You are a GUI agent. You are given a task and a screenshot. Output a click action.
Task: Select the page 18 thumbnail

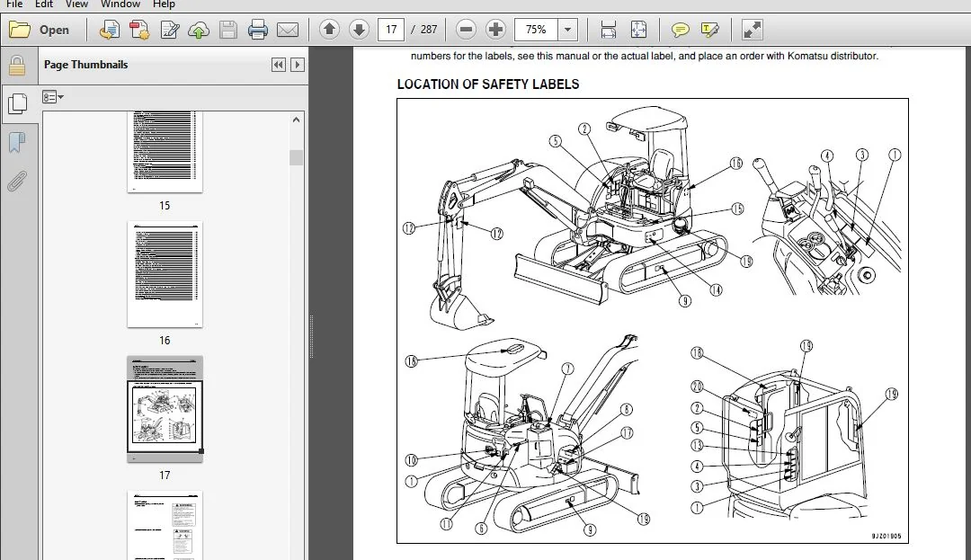[x=165, y=525]
